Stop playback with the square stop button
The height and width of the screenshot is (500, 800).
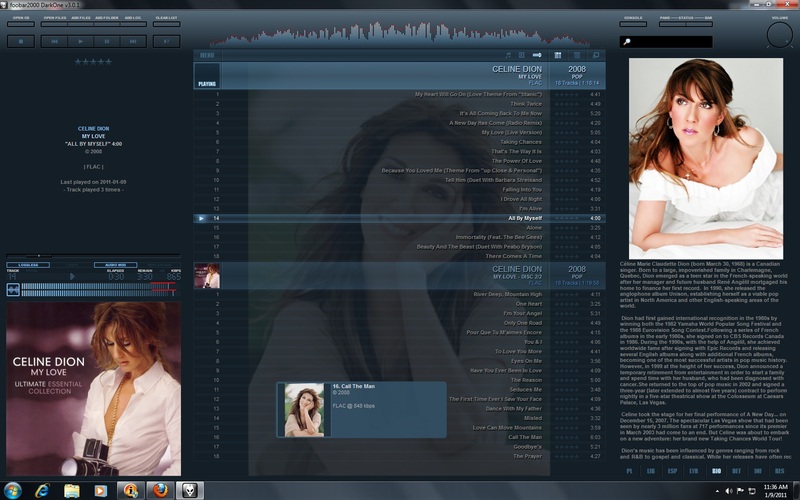coord(21,41)
